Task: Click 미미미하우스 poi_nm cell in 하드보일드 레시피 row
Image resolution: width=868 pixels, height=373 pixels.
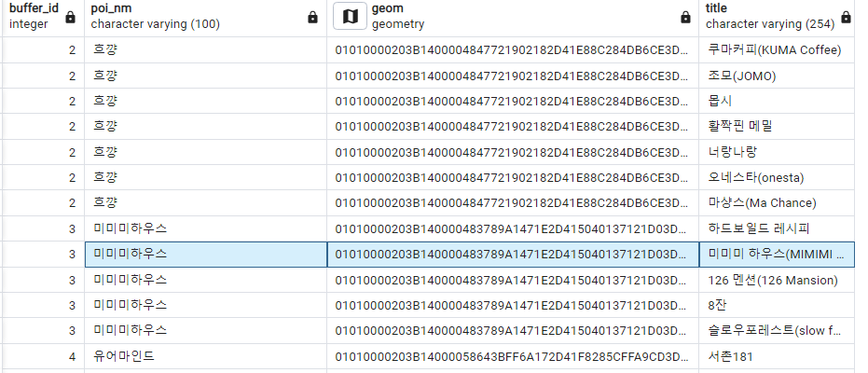Action: point(205,228)
